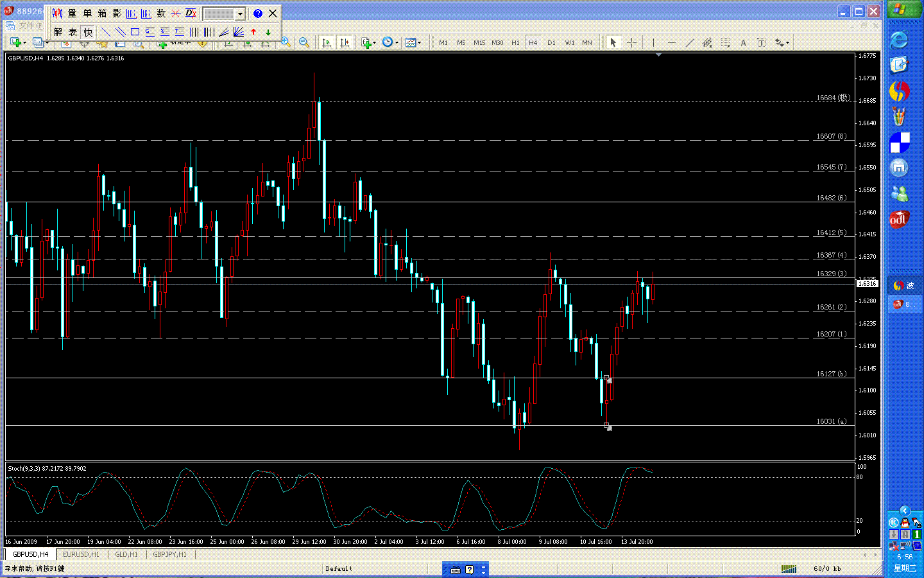Screen dimensions: 924x578
Task: Select the vertical line tool
Action: coord(653,42)
